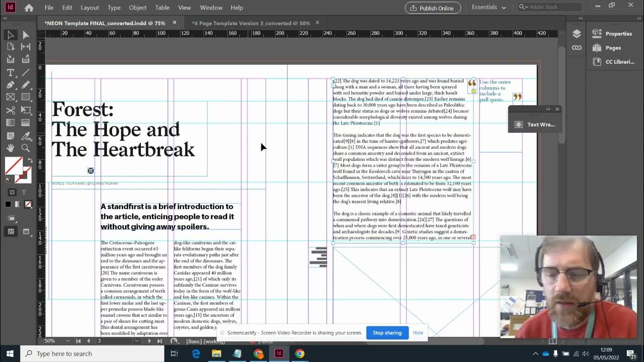
Task: Select the Content Collector tool
Action: click(x=10, y=59)
